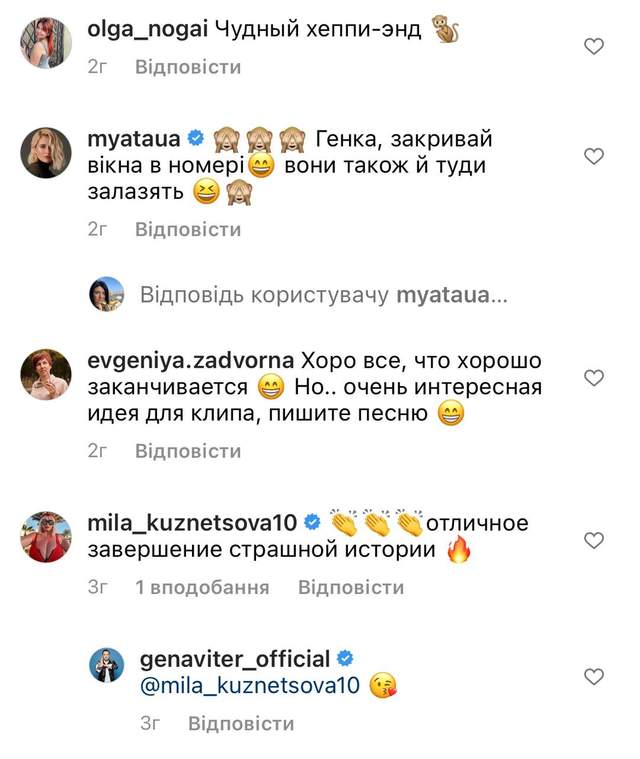Like evgeniya.zadvorna's comment with the heart

593,378
